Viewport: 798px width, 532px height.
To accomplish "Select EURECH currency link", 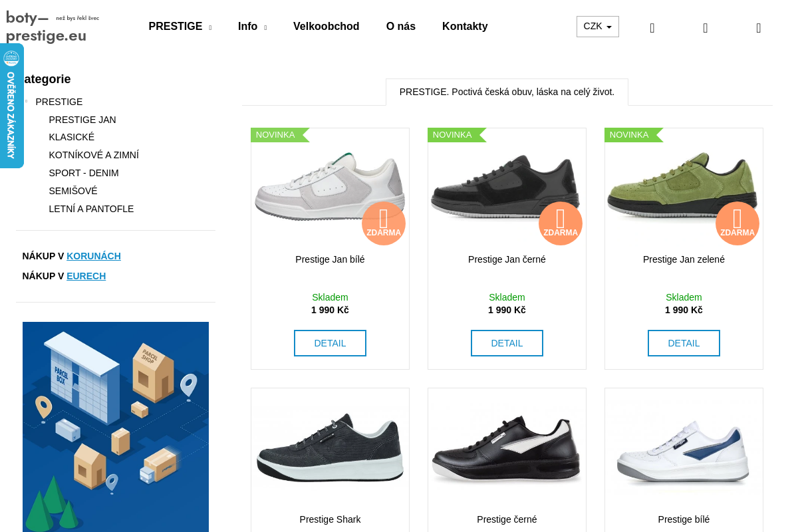I will click(86, 276).
